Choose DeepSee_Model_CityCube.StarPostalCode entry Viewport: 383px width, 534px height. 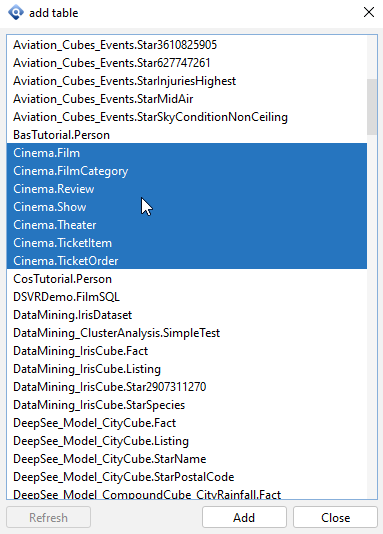tap(187, 477)
